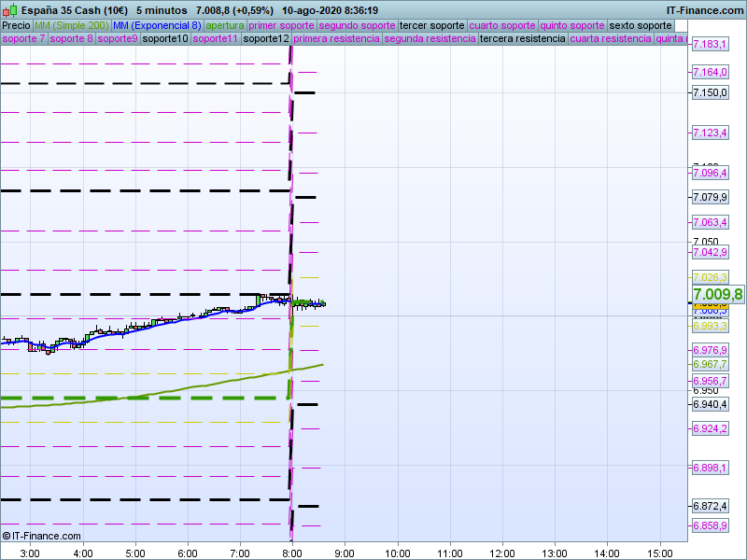The height and width of the screenshot is (560, 747).
Task: Select the Precio legend label
Action: pyautogui.click(x=16, y=25)
